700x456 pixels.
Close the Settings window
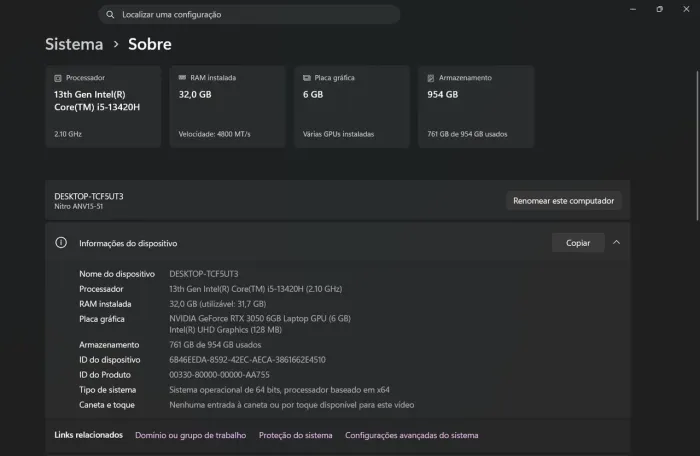pos(686,9)
